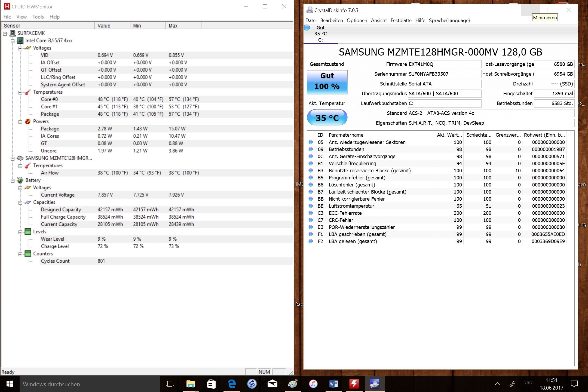The height and width of the screenshot is (392, 588).
Task: Click the Intel Core CPU chip icon
Action: click(x=20, y=41)
